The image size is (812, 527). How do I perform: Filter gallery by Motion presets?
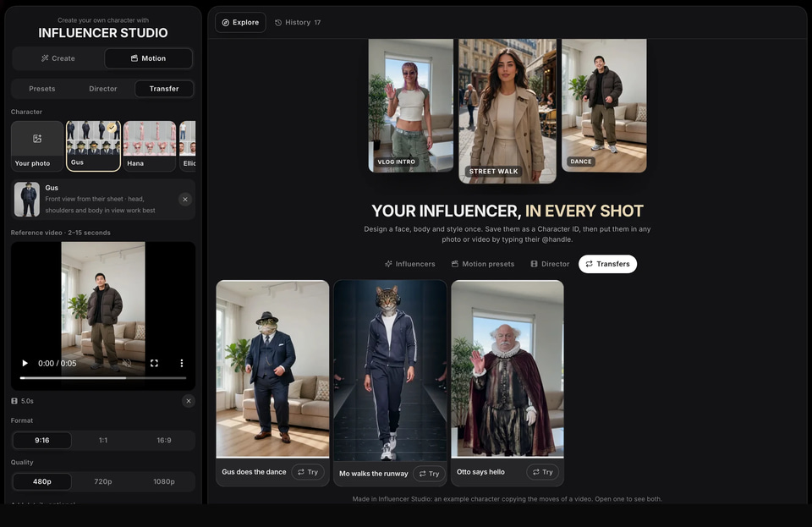click(x=483, y=264)
